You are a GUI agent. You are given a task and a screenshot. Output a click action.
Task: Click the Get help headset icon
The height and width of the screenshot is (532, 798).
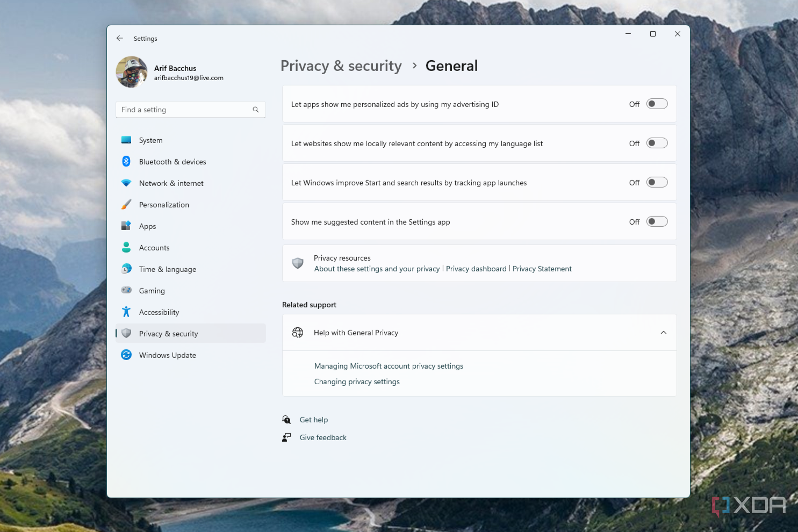[x=286, y=420]
